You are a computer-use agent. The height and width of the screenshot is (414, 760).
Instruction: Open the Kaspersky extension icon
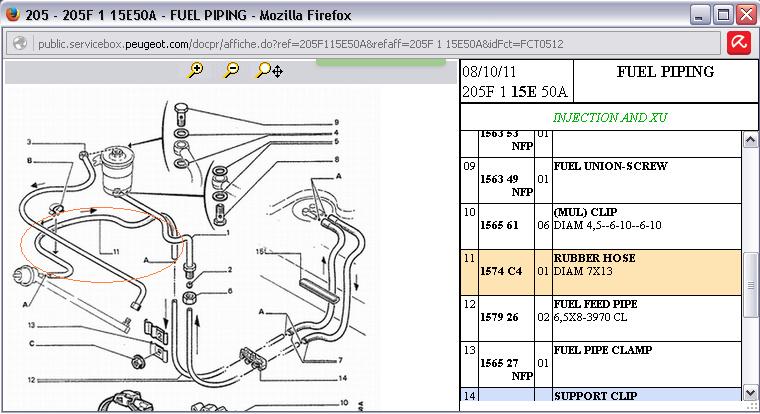[739, 44]
